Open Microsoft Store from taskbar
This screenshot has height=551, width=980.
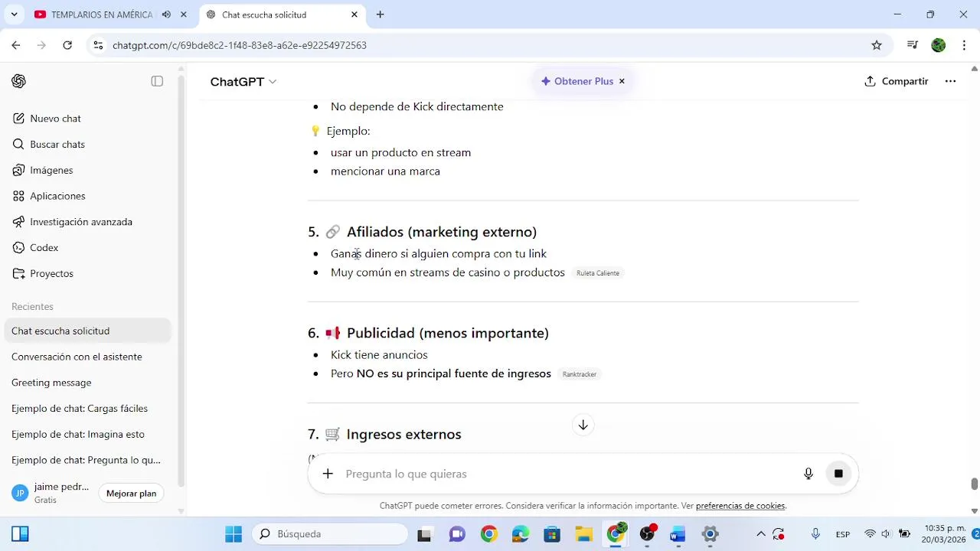click(x=552, y=534)
